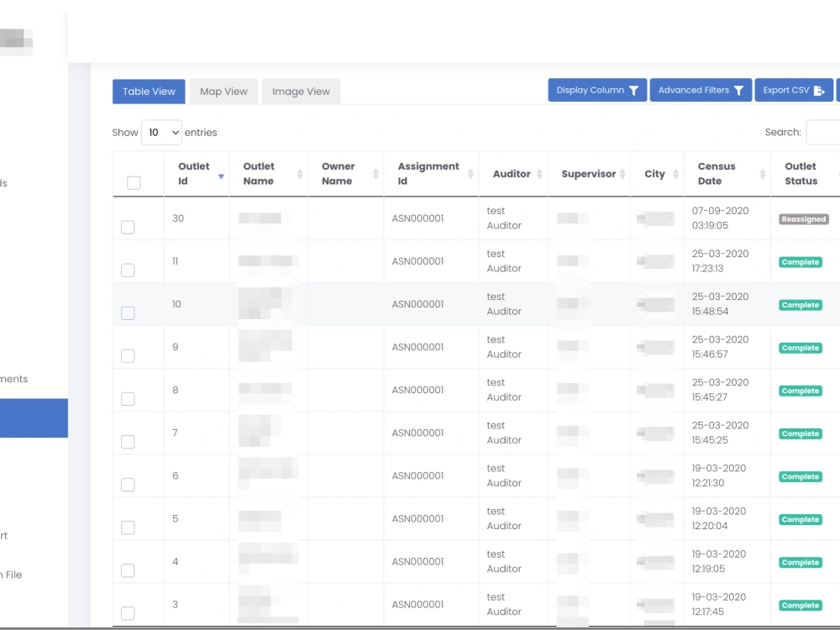
Task: Click Complete badge in Outlet 4 row
Action: tap(801, 562)
